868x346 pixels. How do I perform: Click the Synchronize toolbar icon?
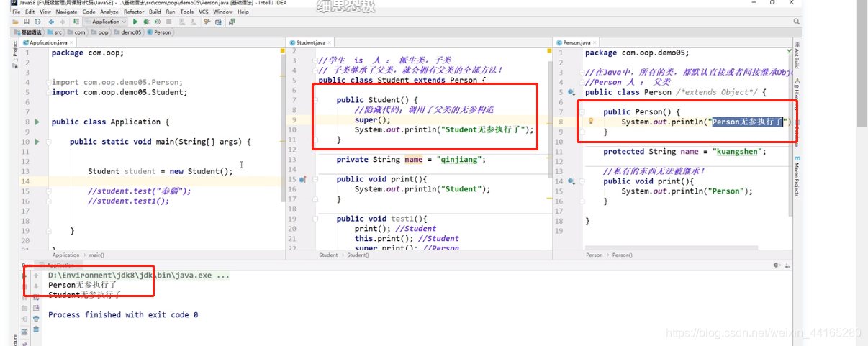pyautogui.click(x=37, y=22)
